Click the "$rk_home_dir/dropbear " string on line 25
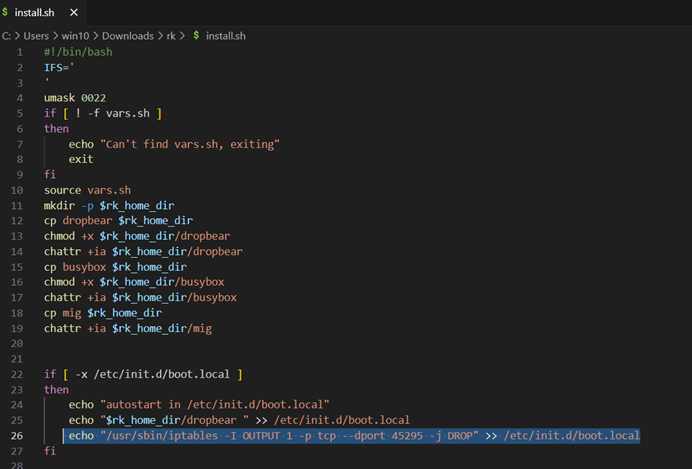Viewport: 692px width, 469px height. pyautogui.click(x=174, y=420)
